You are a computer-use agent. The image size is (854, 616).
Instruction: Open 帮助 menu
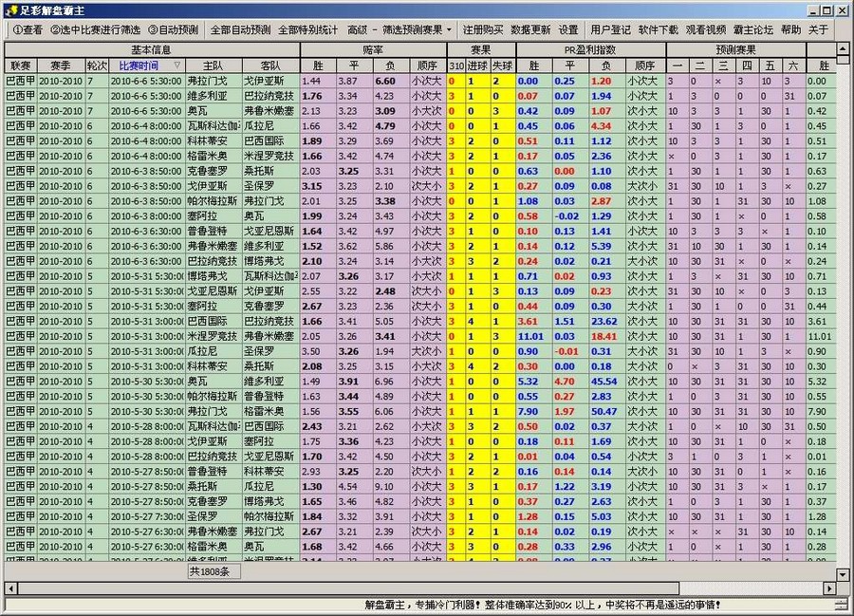click(790, 30)
